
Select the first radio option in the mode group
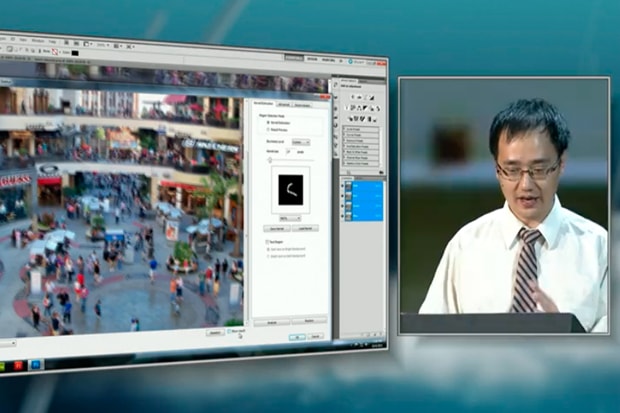[x=268, y=122]
